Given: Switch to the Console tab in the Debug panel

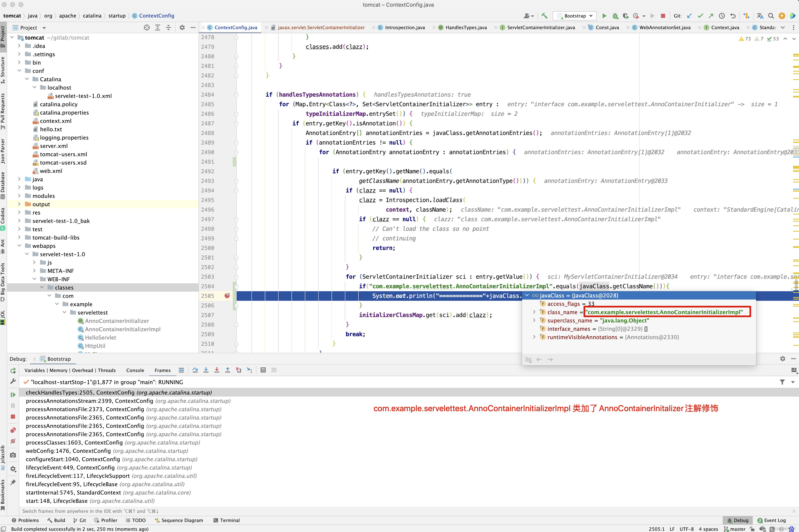Looking at the screenshot, I should [135, 370].
